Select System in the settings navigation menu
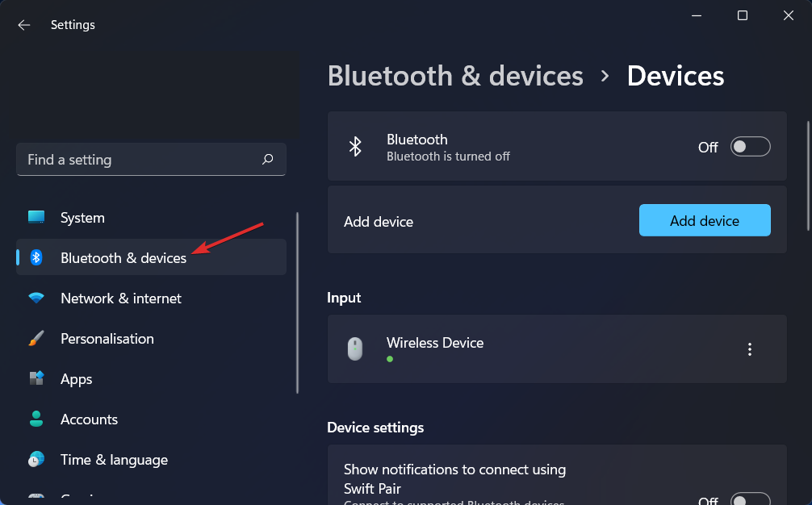812x505 pixels. [x=82, y=217]
